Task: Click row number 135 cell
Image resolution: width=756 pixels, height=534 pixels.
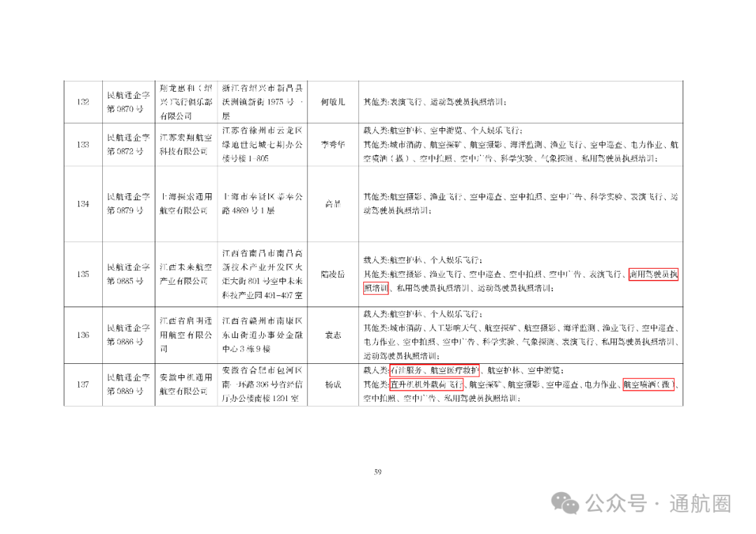Action: coord(83,274)
